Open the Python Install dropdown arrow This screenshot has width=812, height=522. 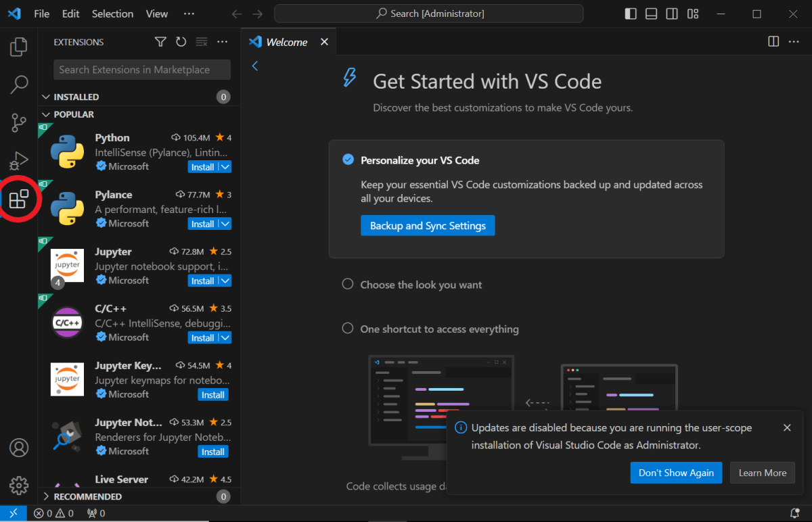coord(225,167)
